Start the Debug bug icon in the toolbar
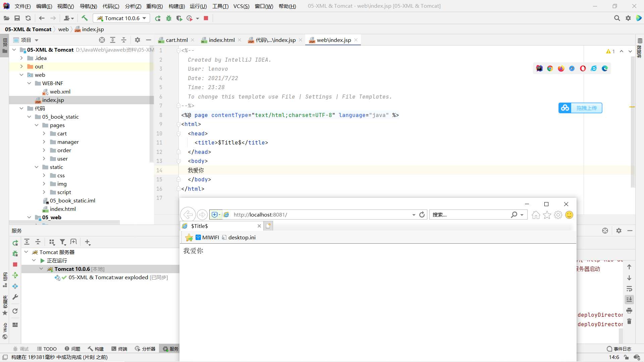 coord(169,18)
